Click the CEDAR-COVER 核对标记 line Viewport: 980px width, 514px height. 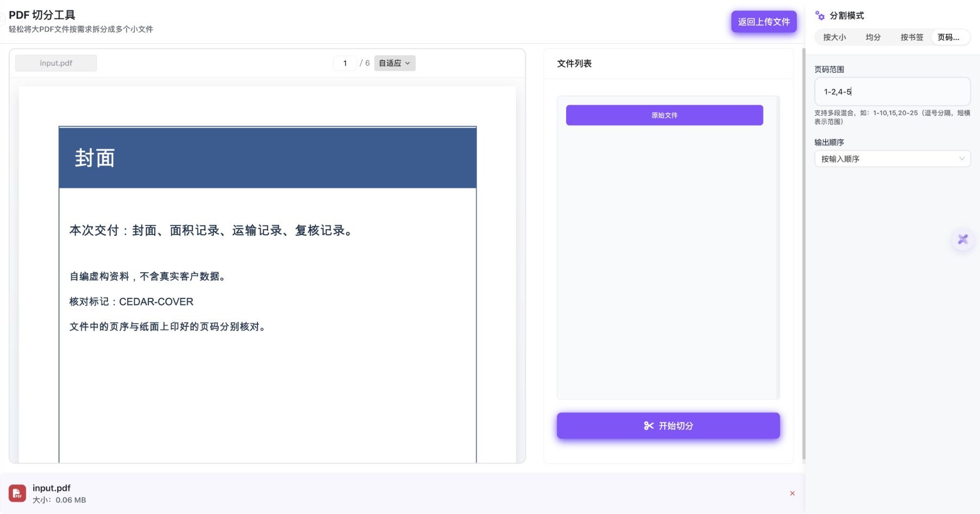click(131, 302)
